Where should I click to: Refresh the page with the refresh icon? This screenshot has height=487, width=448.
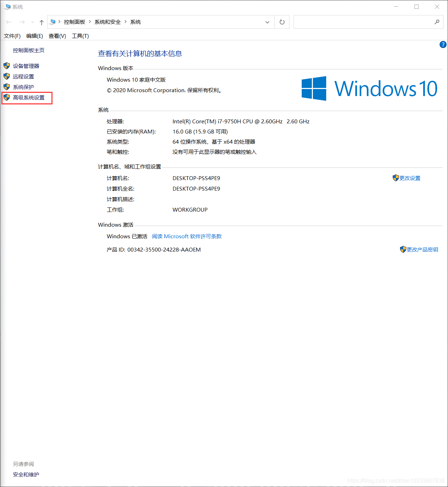(282, 22)
